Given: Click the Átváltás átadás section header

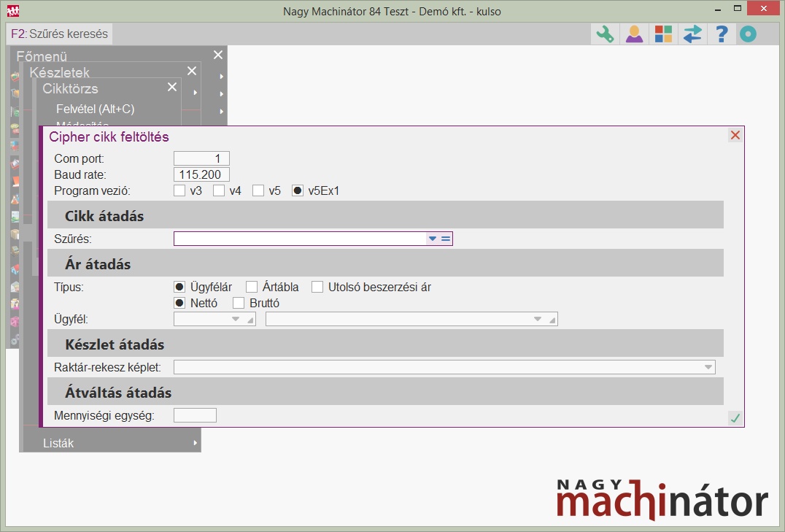Looking at the screenshot, I should tap(385, 391).
